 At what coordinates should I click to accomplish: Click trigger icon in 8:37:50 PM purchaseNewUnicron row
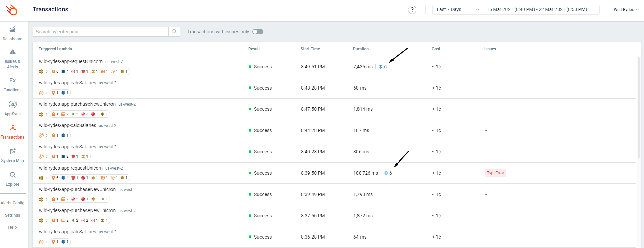(x=41, y=221)
